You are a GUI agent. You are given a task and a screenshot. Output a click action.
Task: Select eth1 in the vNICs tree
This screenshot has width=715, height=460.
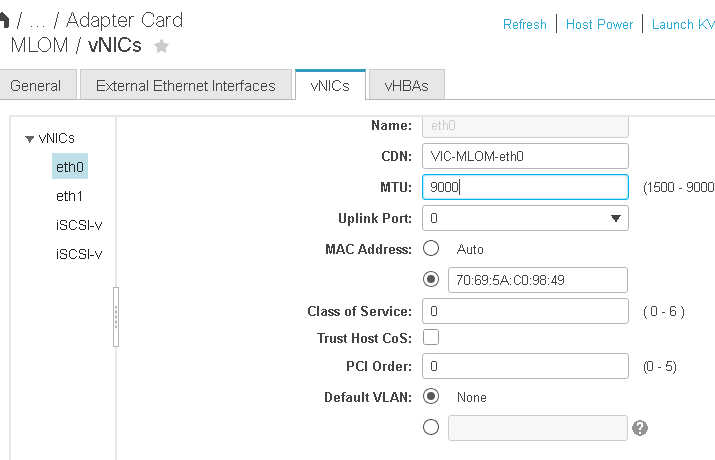[x=69, y=196]
